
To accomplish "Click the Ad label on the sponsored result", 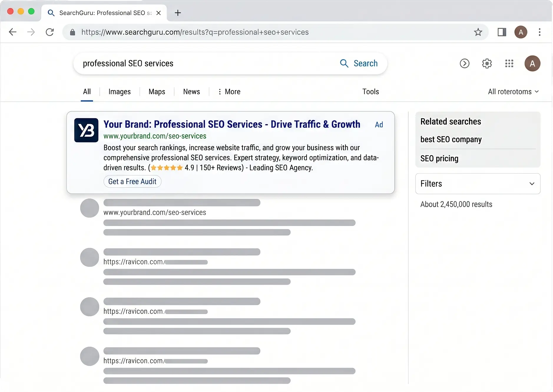I will [x=379, y=125].
